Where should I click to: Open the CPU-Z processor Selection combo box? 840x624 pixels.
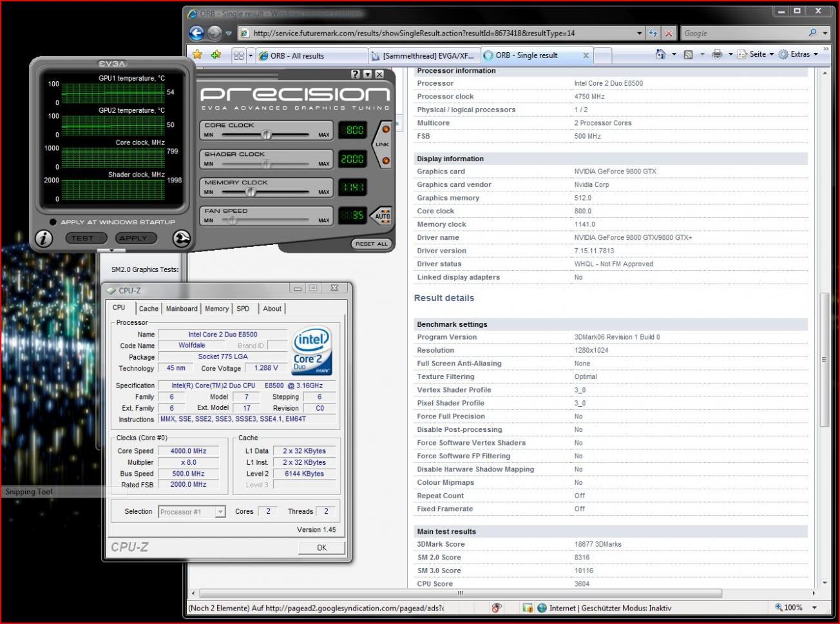point(192,512)
